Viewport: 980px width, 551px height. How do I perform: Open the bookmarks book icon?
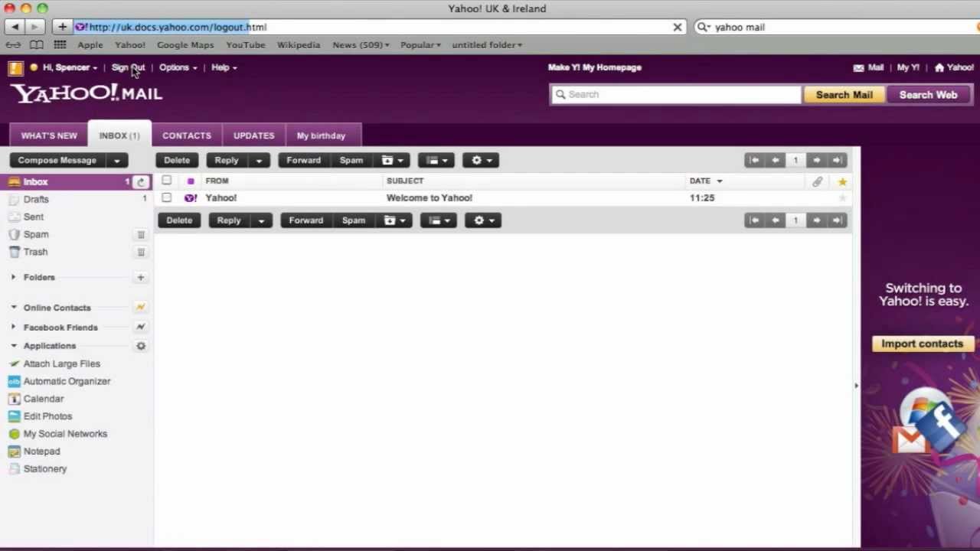pyautogui.click(x=36, y=45)
